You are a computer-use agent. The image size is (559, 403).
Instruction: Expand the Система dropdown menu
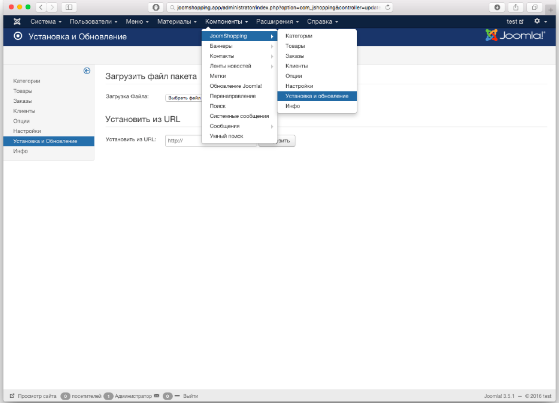(46, 22)
